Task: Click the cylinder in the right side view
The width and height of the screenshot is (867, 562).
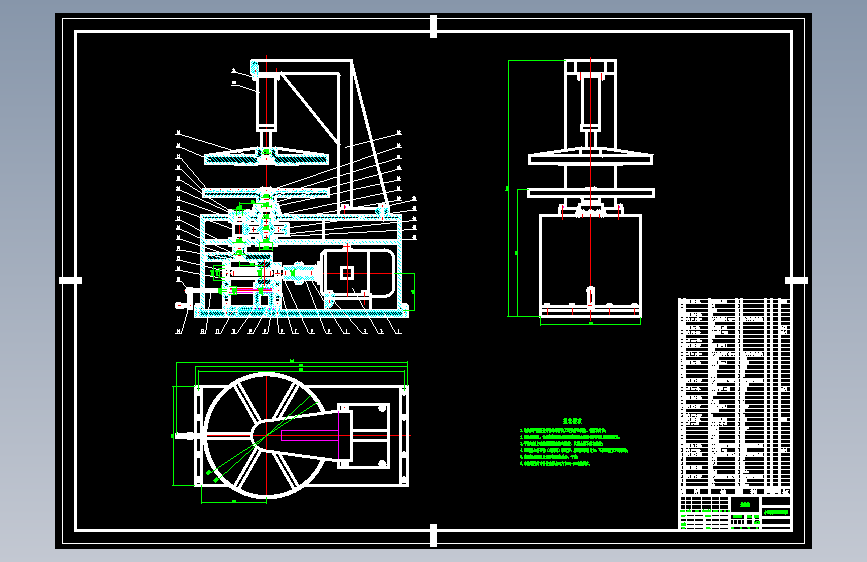Action: tap(590, 101)
